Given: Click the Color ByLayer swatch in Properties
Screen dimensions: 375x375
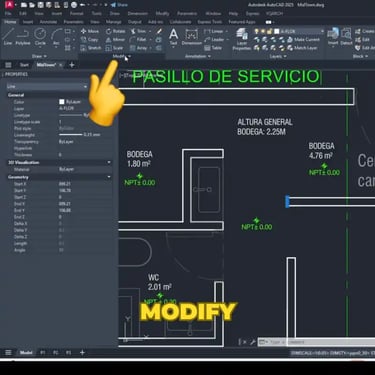Looking at the screenshot, I should coord(61,102).
